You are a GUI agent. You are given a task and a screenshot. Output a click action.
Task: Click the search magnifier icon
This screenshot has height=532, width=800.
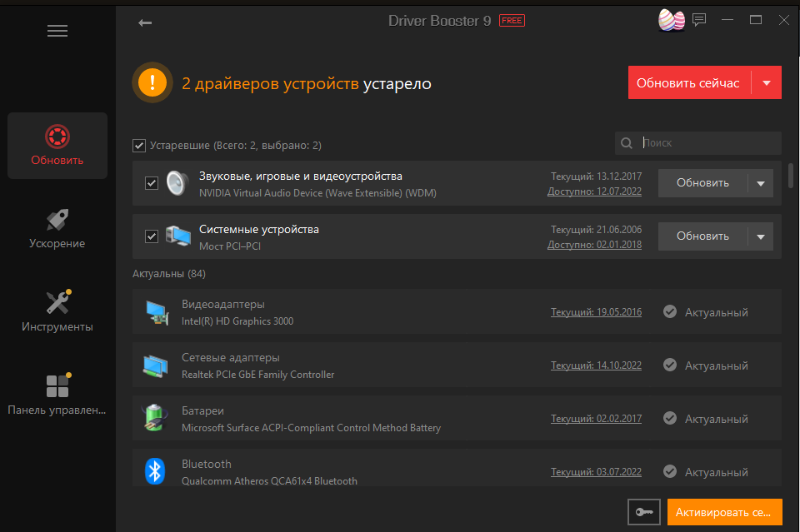627,143
